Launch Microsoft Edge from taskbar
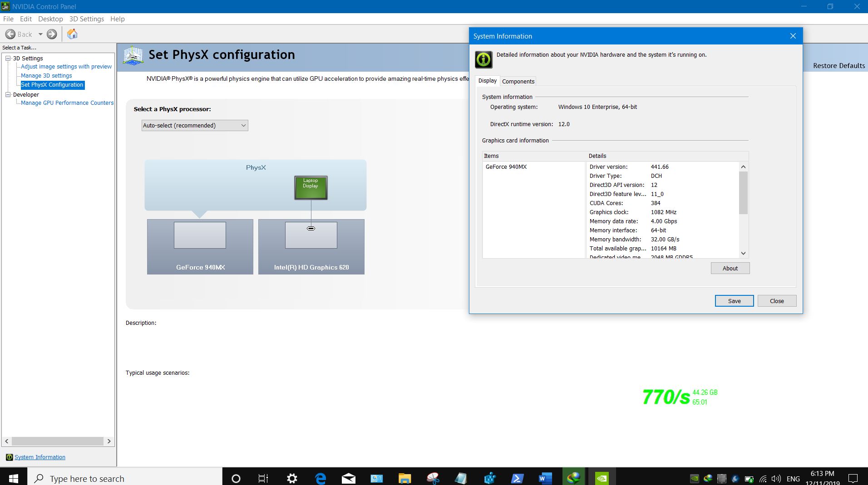Image resolution: width=868 pixels, height=485 pixels. 321,478
